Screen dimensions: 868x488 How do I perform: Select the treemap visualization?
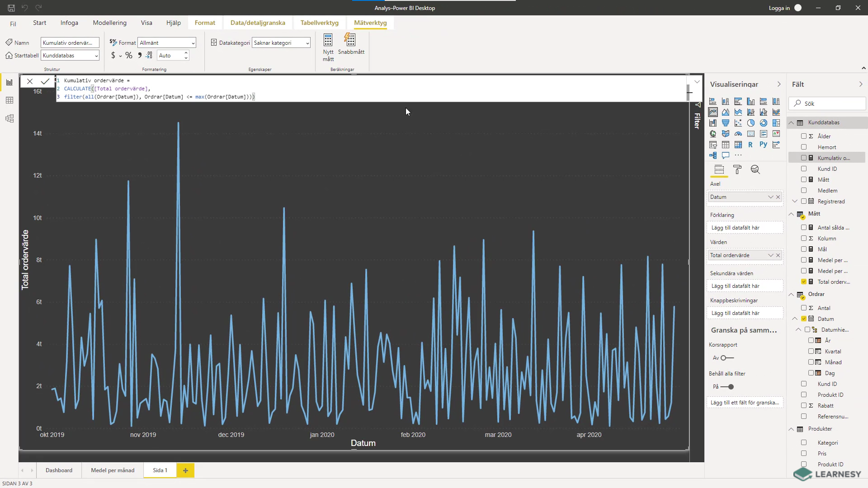776,123
